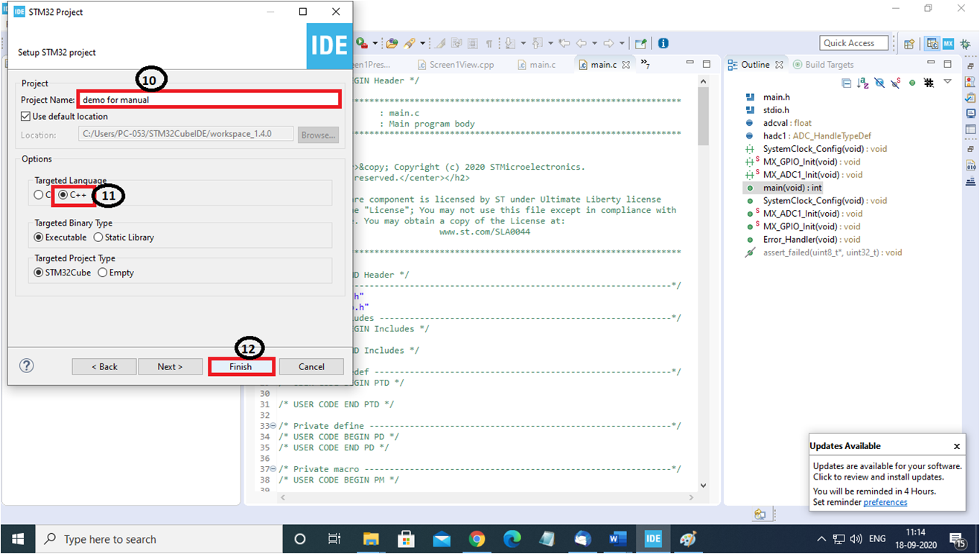Click the Next > button

tap(171, 366)
